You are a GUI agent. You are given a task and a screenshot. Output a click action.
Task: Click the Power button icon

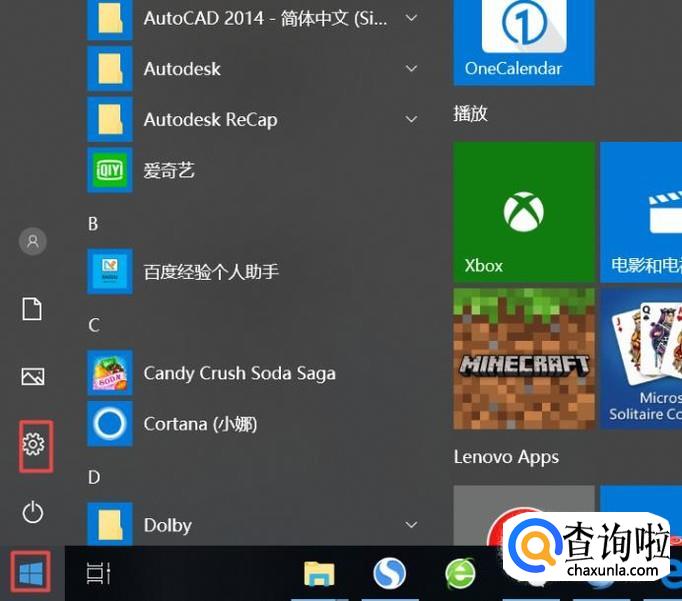[x=33, y=512]
